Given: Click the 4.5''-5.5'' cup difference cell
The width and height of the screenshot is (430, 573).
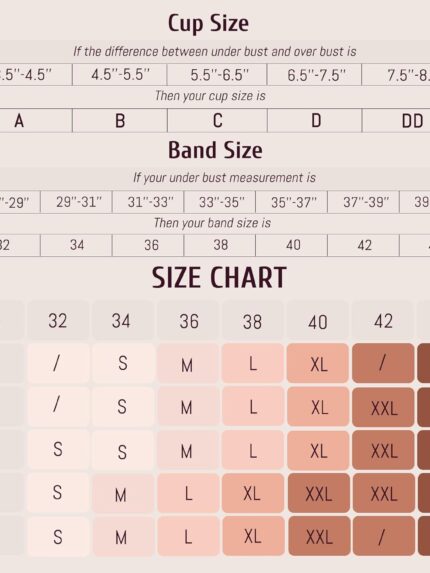Looking at the screenshot, I should [x=120, y=75].
